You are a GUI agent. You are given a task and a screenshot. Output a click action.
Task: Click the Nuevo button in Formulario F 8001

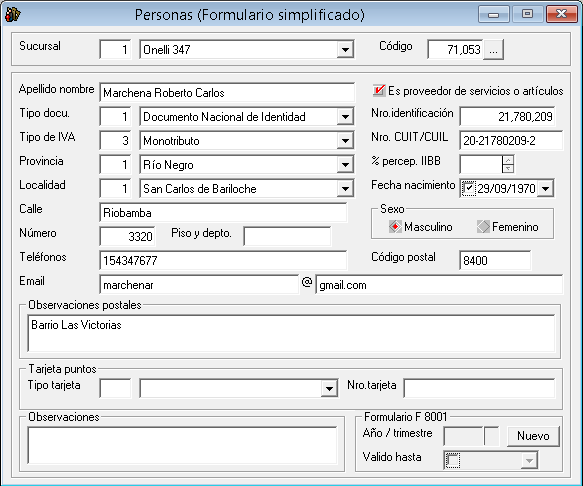533,436
